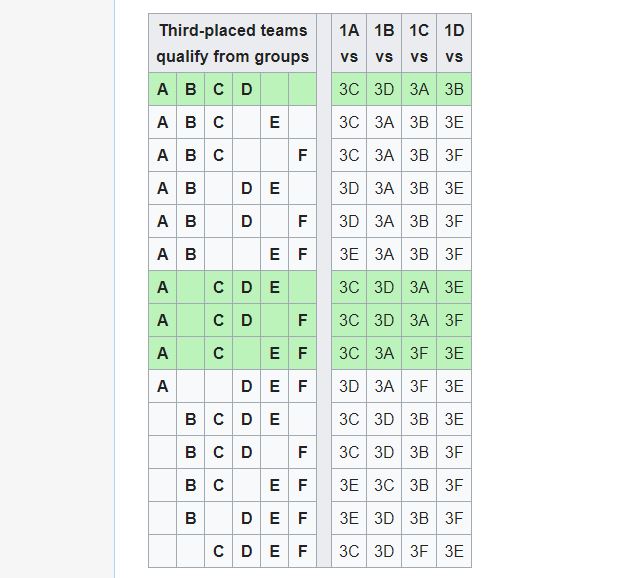Click 3E in the A B C E row
This screenshot has height=578, width=636.
coord(454,122)
